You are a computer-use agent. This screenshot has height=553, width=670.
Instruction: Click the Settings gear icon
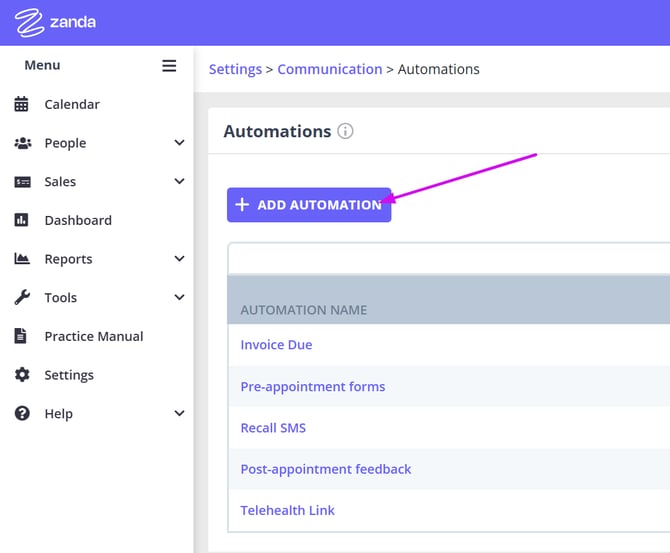pos(22,375)
